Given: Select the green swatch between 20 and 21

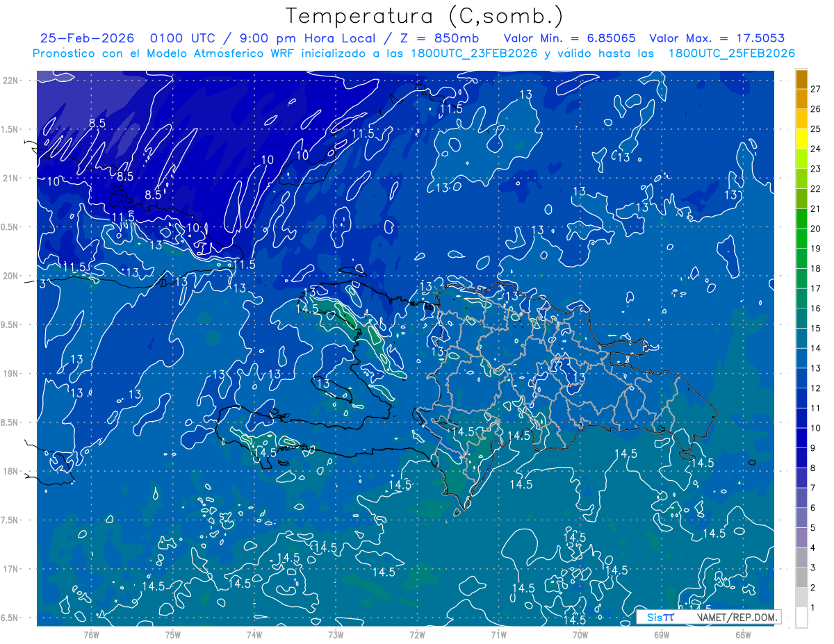Looking at the screenshot, I should click(801, 219).
